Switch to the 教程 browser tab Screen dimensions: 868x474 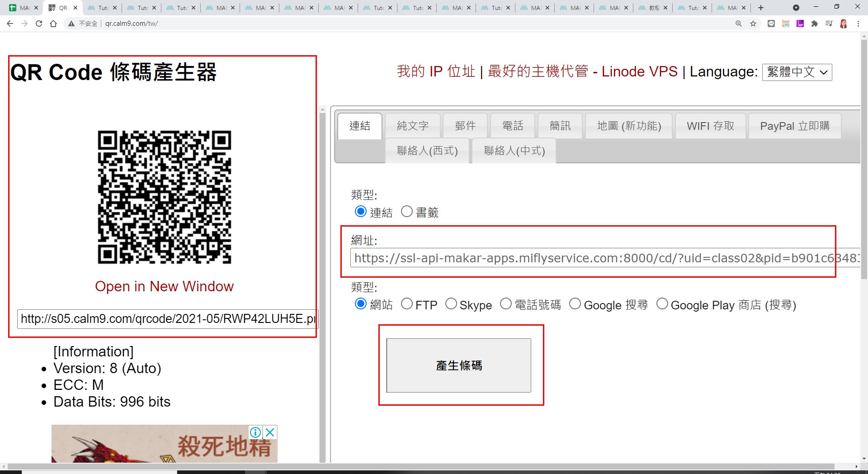[x=653, y=8]
